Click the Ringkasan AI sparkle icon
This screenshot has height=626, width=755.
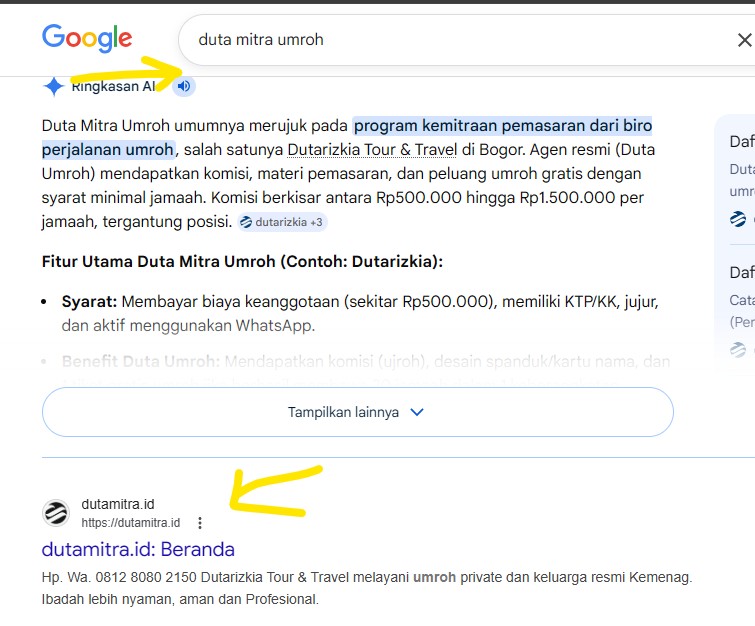(x=54, y=86)
